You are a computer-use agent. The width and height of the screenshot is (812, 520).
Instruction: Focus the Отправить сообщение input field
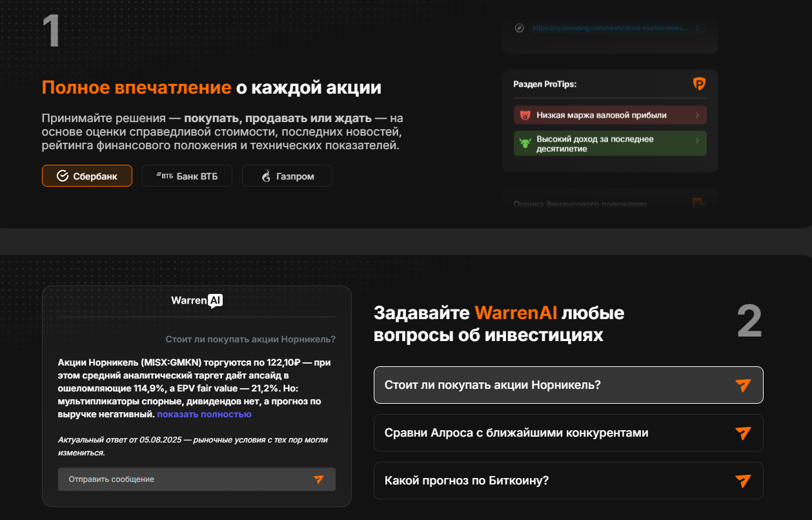(197, 479)
